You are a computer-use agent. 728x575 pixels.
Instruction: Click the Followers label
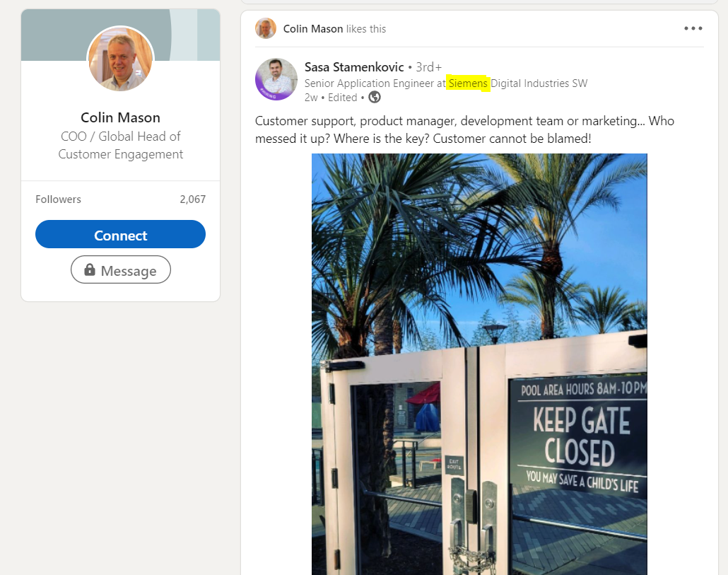pyautogui.click(x=58, y=199)
